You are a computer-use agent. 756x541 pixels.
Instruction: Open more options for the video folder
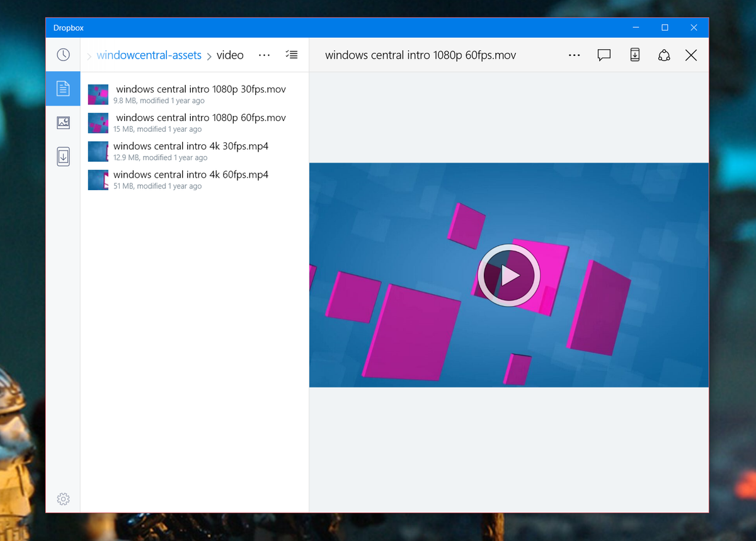[x=264, y=55]
